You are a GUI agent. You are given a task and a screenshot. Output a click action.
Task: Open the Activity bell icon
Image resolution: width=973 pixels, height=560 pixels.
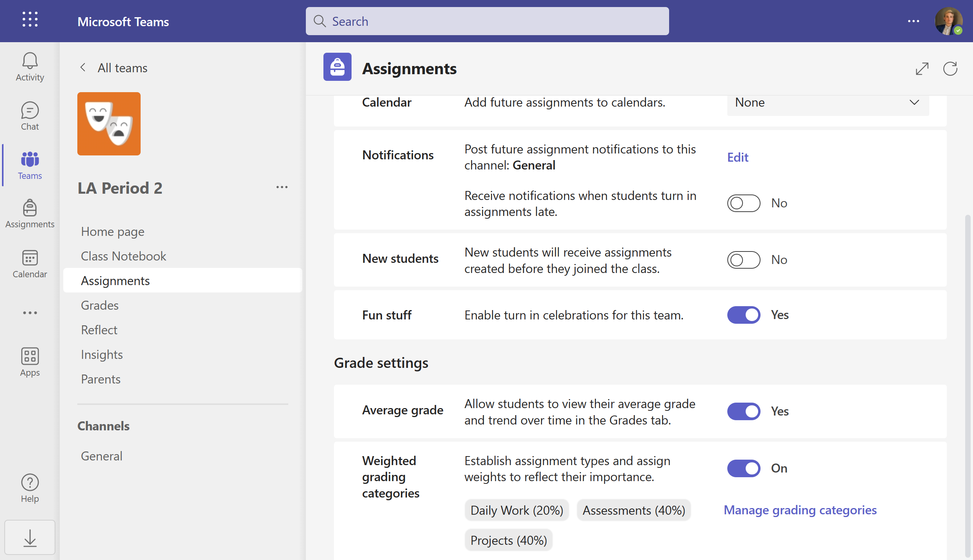point(30,66)
